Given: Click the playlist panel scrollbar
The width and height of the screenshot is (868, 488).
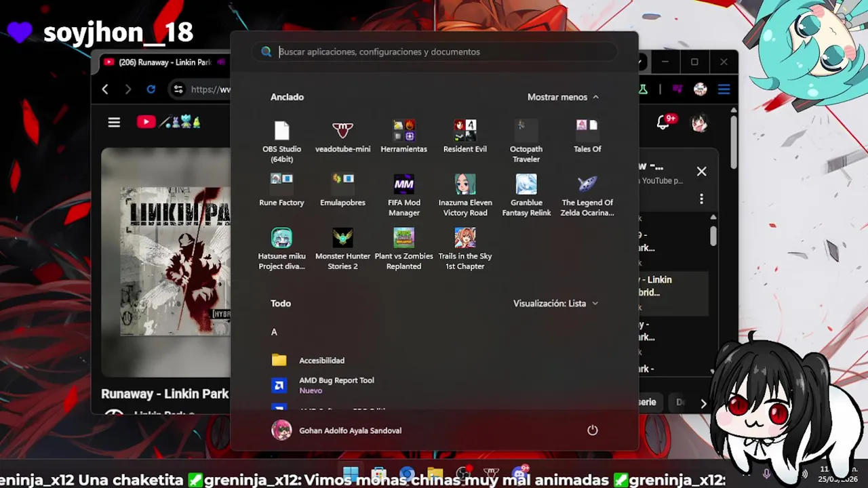Looking at the screenshot, I should [x=713, y=236].
